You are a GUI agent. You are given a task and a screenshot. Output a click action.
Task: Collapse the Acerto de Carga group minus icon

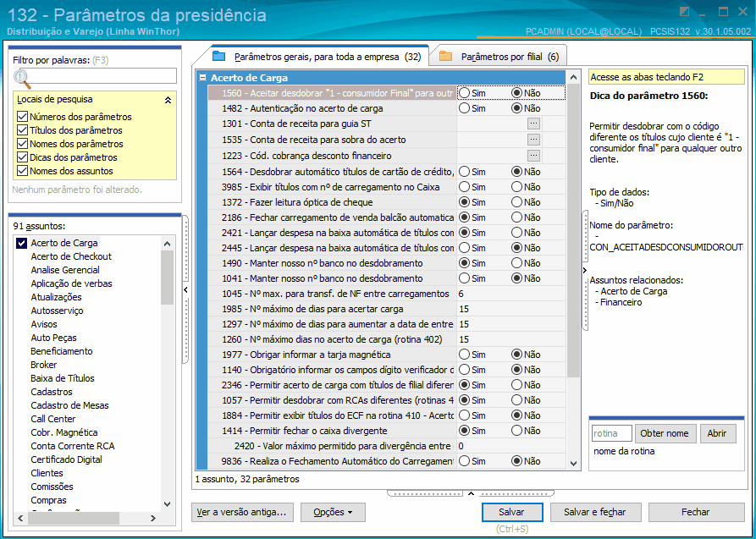[203, 78]
